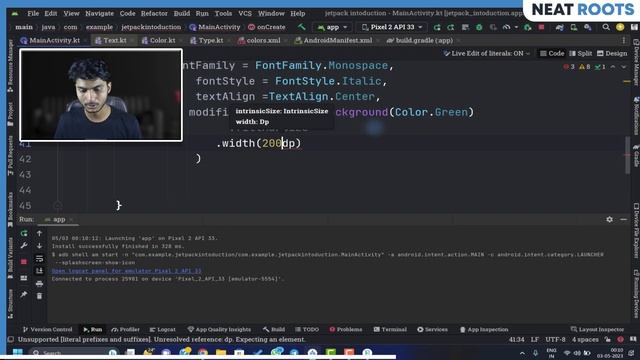Screen dimensions: 640x360
Task: Stop the running app from the top toolbar
Action: coord(541,27)
